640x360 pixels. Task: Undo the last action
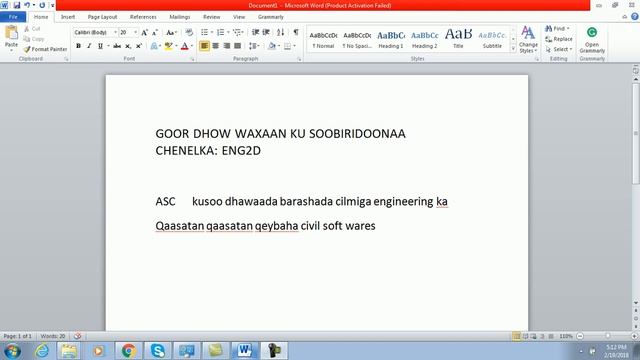[27, 5]
